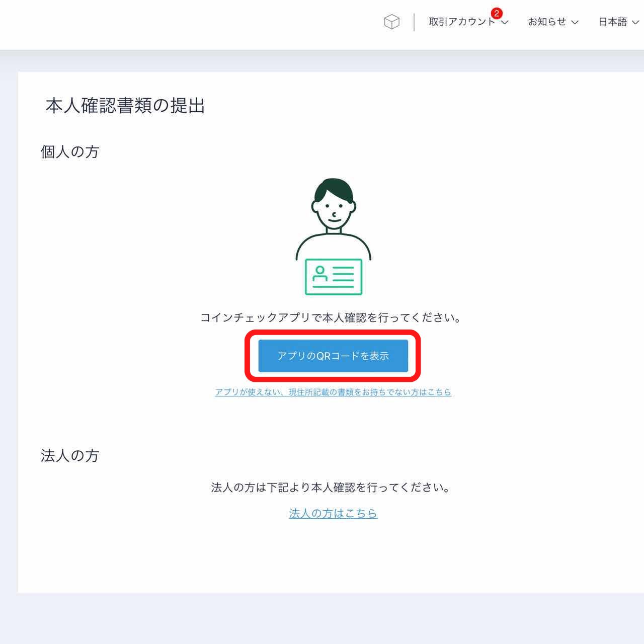The image size is (644, 644).
Task: Open the 日本語 language selector
Action: 618,22
